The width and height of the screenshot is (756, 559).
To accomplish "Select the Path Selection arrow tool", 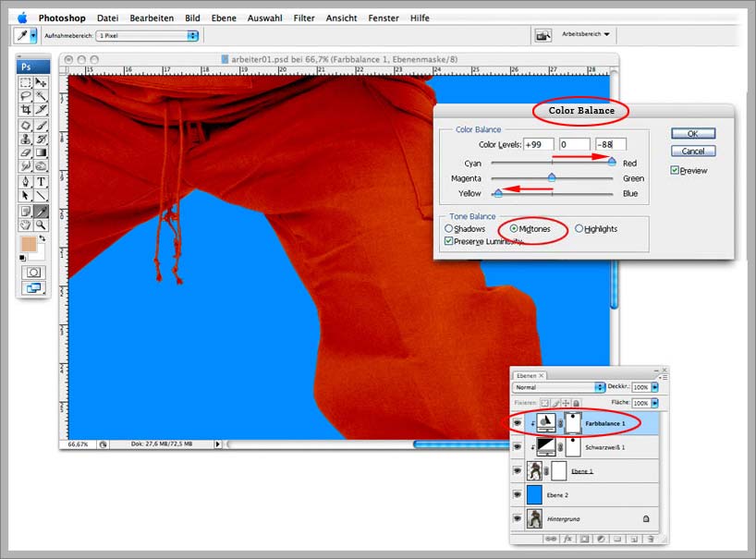I will [x=26, y=196].
